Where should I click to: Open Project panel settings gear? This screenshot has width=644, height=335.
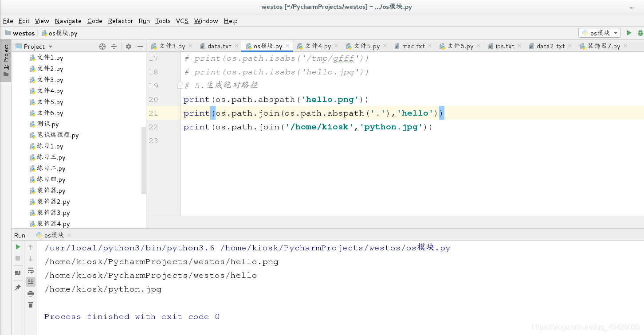129,47
